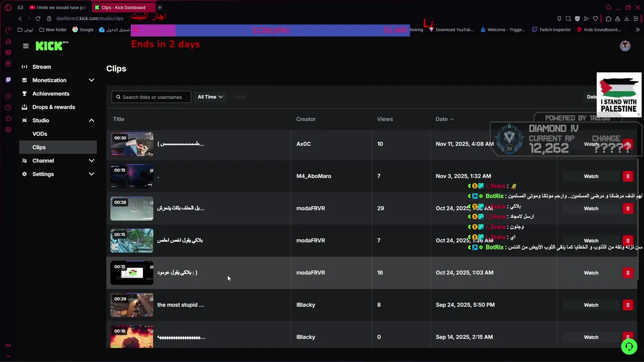Image resolution: width=644 pixels, height=362 pixels.
Task: Show more bookmarks with the overflow chevron
Action: 638,30
